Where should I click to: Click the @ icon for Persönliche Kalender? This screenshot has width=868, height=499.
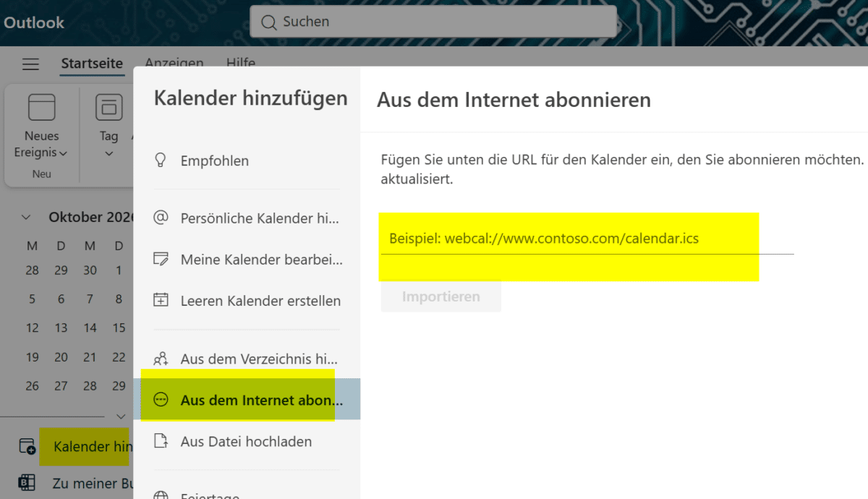pos(161,218)
